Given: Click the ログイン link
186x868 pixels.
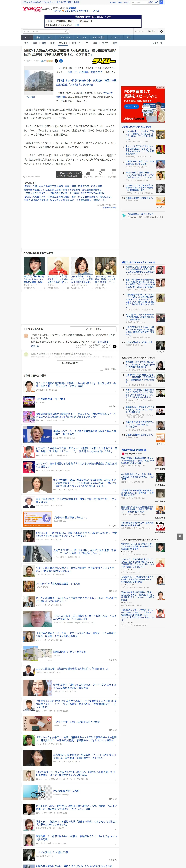Looking at the screenshot, I should (57, 11).
